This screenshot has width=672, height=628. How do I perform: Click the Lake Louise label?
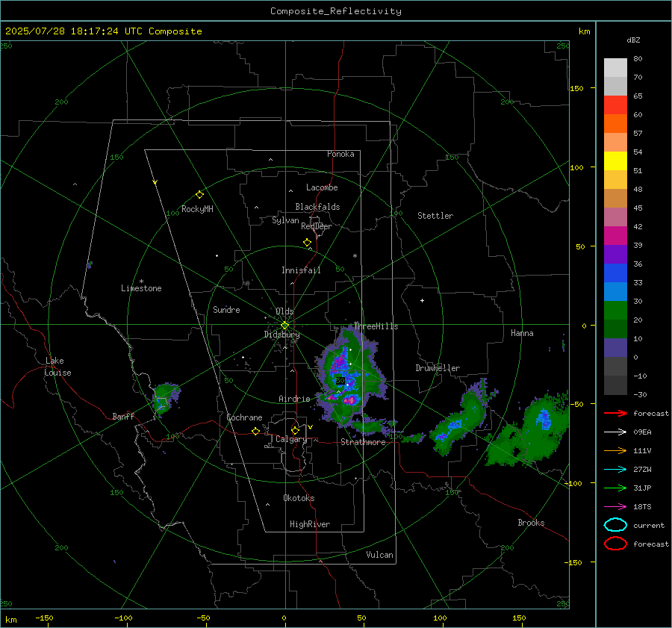pyautogui.click(x=57, y=367)
